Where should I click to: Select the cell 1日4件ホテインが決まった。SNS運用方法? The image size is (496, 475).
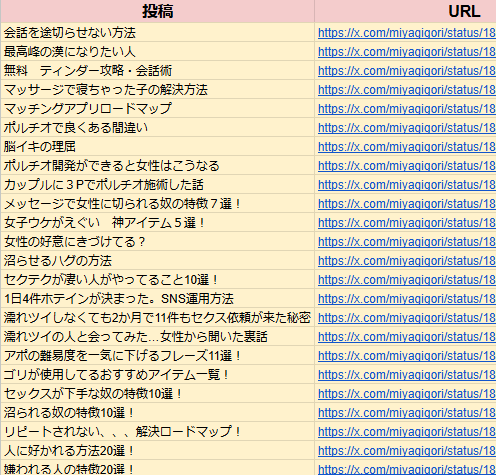[158, 298]
